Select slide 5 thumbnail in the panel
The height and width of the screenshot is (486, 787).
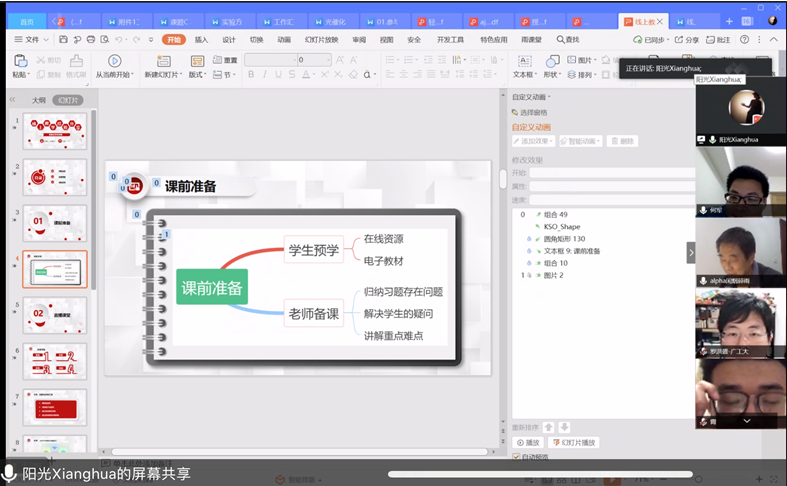point(54,314)
